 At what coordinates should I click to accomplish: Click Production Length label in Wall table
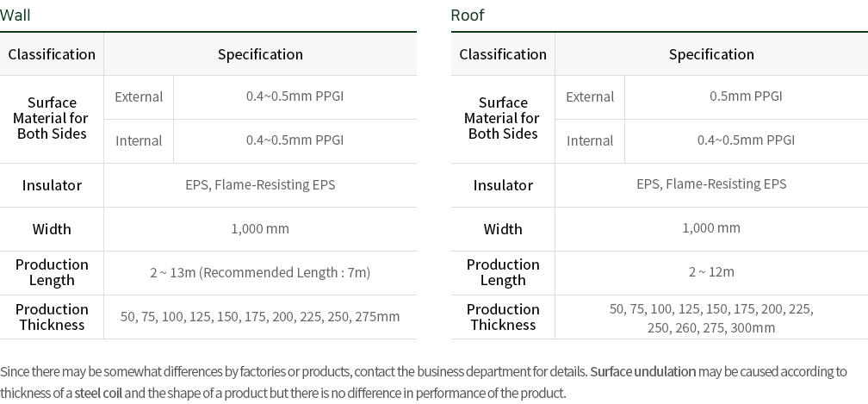point(52,272)
